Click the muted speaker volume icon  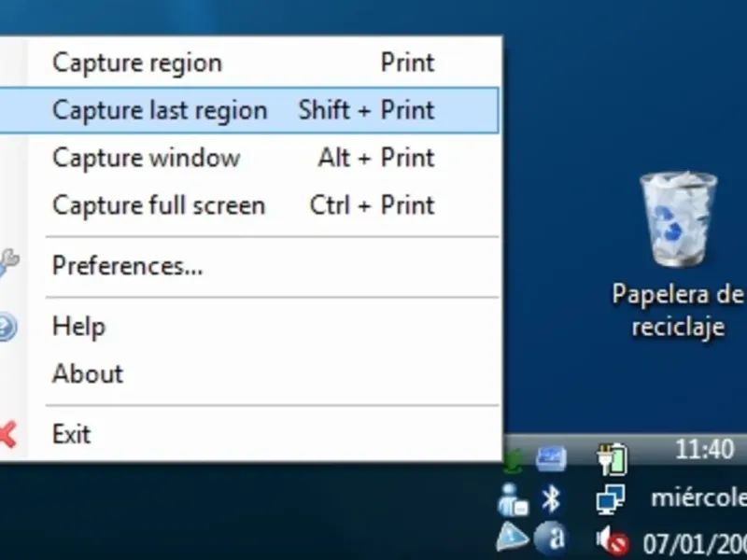[613, 540]
